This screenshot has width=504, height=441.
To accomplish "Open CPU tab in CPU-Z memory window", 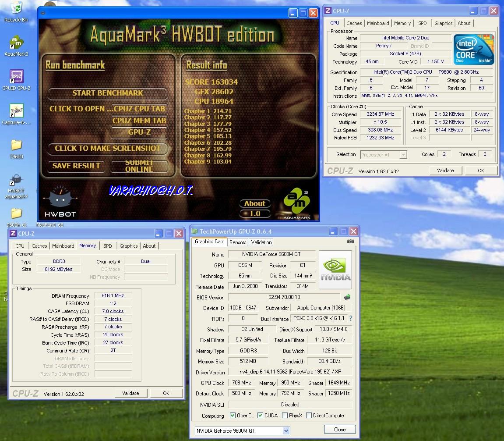I will pyautogui.click(x=20, y=245).
